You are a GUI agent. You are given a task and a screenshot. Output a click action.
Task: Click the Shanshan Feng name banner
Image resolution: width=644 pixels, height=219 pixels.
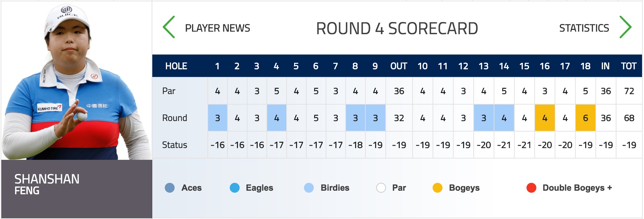76,189
